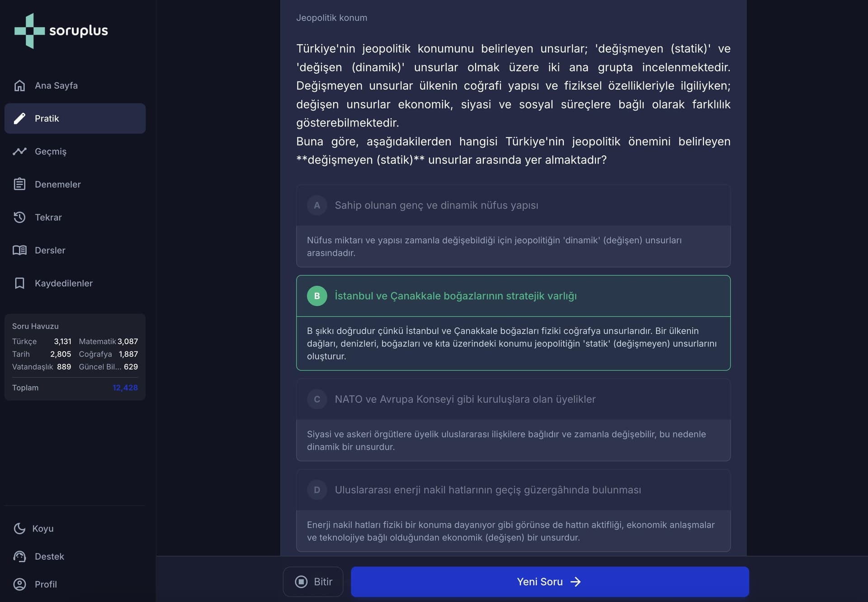Click the soruplus logo icon
The width and height of the screenshot is (868, 602).
29,31
